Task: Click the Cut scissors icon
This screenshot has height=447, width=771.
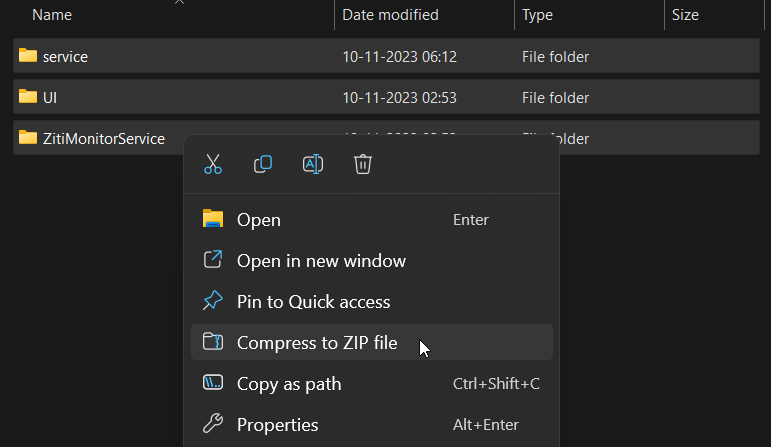Action: (x=213, y=164)
